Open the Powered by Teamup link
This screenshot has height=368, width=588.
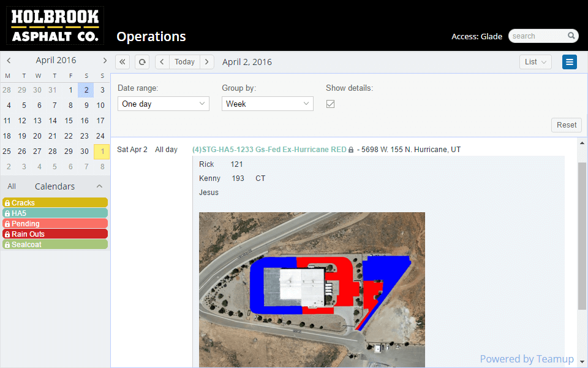point(527,359)
